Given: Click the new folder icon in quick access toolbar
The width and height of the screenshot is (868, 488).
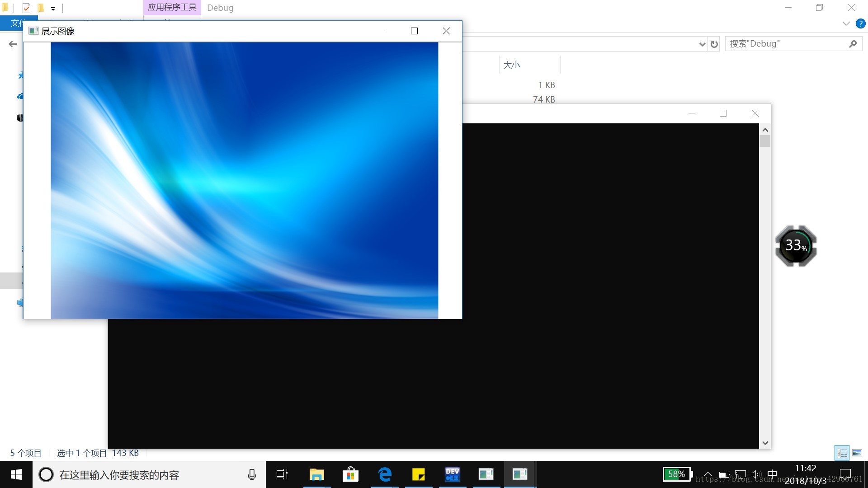Looking at the screenshot, I should 41,8.
